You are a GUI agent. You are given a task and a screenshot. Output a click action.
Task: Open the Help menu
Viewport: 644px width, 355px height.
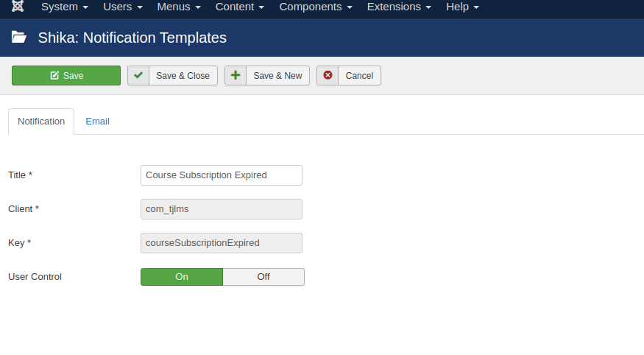pos(462,7)
